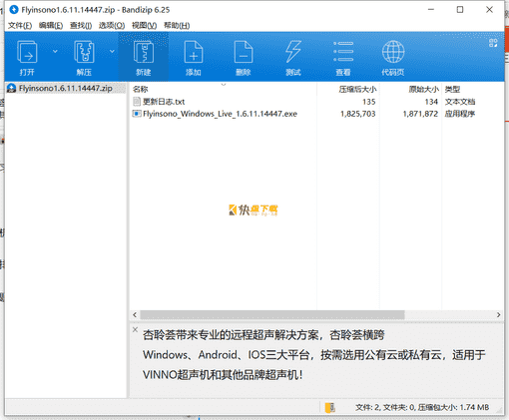Click the 查看 (View) list icon
509x420 pixels.
(343, 52)
